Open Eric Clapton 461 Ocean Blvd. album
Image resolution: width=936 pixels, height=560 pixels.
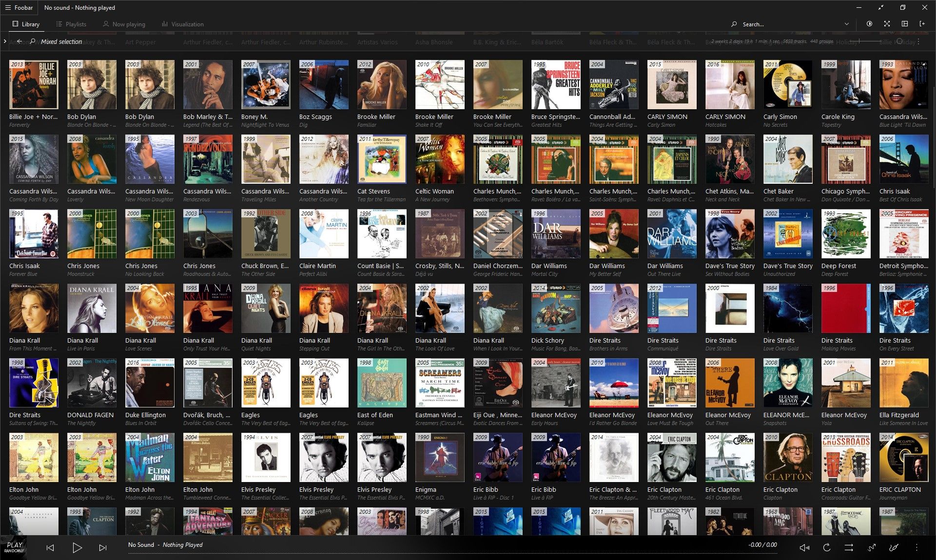(730, 457)
